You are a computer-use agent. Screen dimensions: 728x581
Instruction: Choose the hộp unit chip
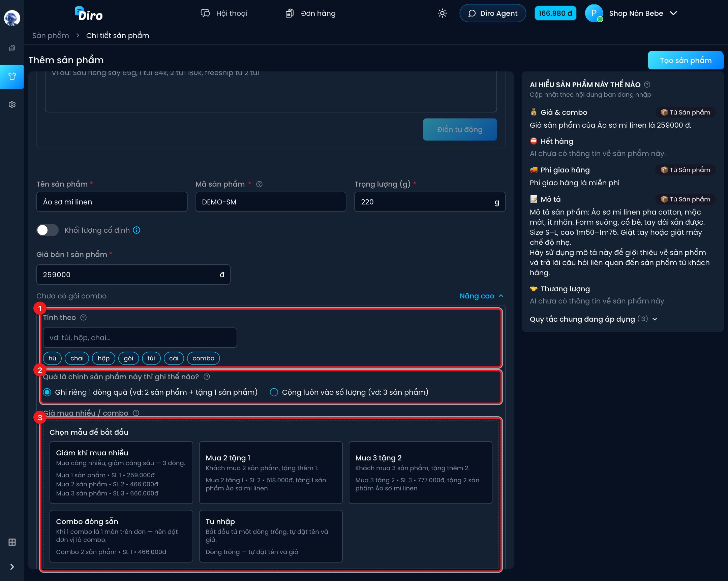(104, 358)
